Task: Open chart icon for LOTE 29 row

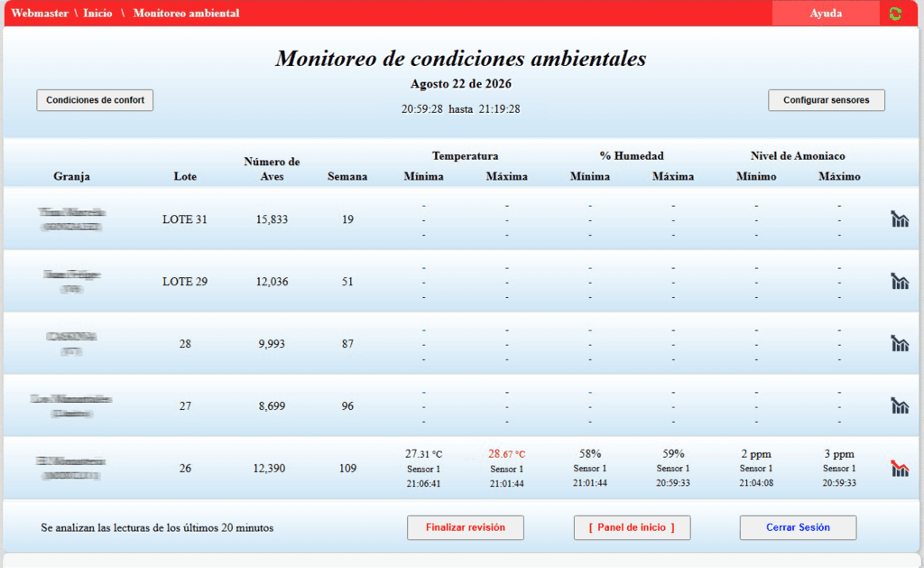Action: pyautogui.click(x=900, y=282)
